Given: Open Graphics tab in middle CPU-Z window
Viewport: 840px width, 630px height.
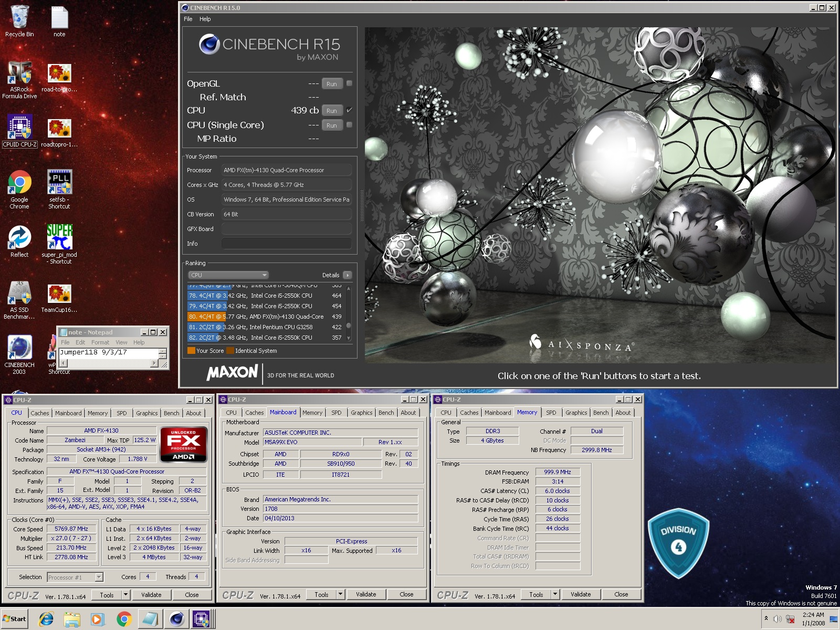Looking at the screenshot, I should click(362, 413).
